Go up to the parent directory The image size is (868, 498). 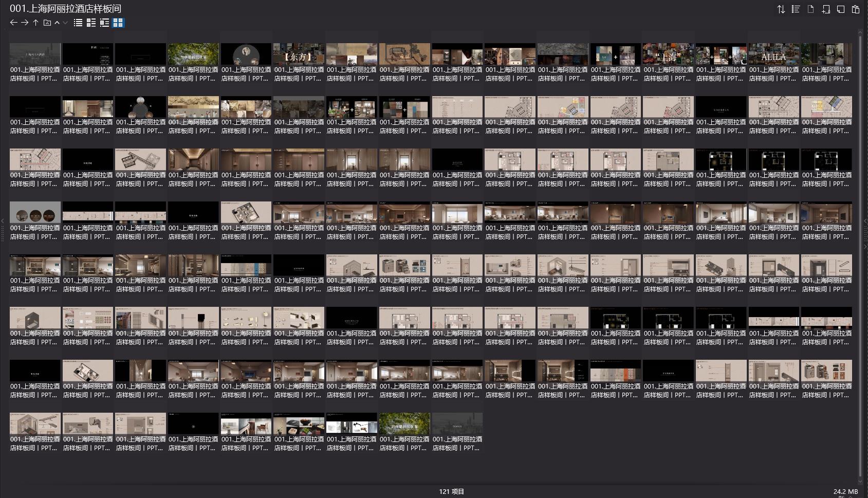(x=35, y=23)
